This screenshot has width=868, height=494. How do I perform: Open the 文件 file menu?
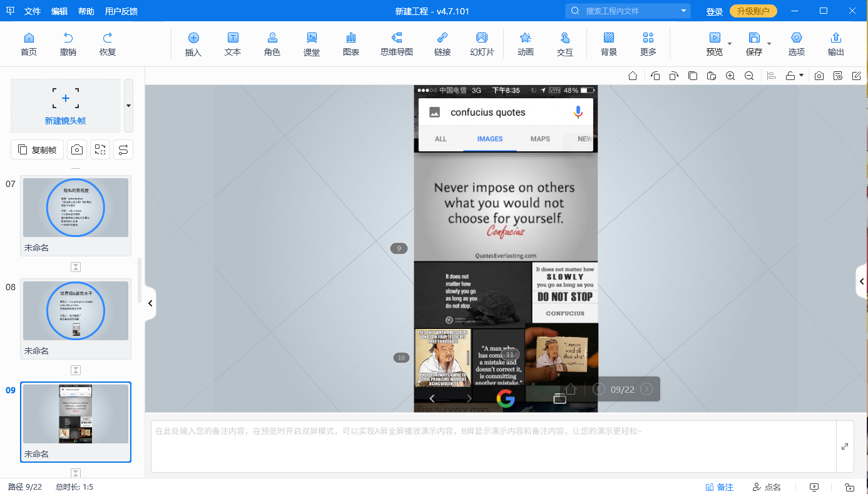click(33, 11)
